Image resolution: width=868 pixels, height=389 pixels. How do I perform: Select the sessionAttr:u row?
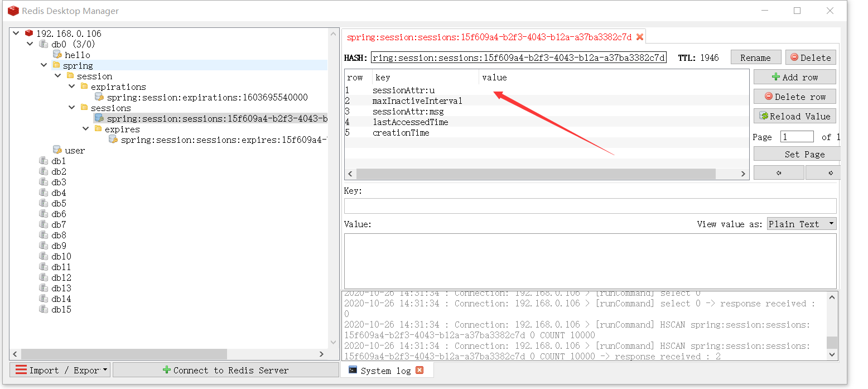(546, 90)
